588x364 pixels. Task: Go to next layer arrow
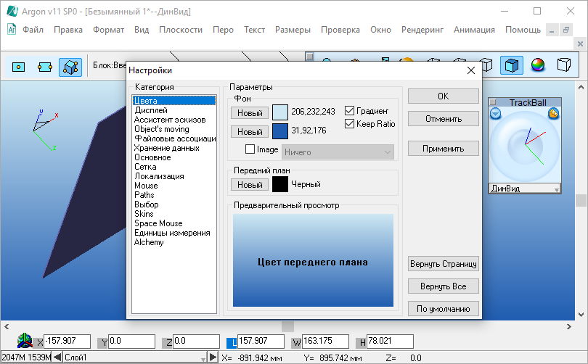[x=213, y=357]
